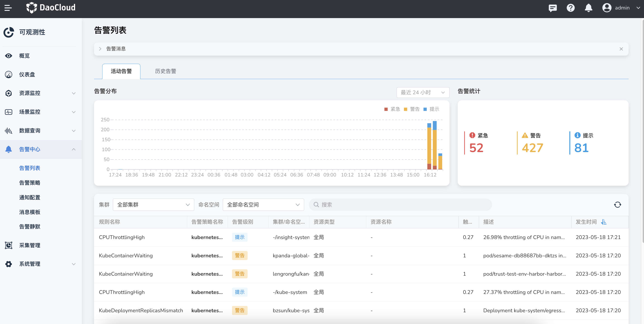Screen dimensions: 644x324
Task: Click the yellow 警告 triangle icon
Action: [x=525, y=135]
